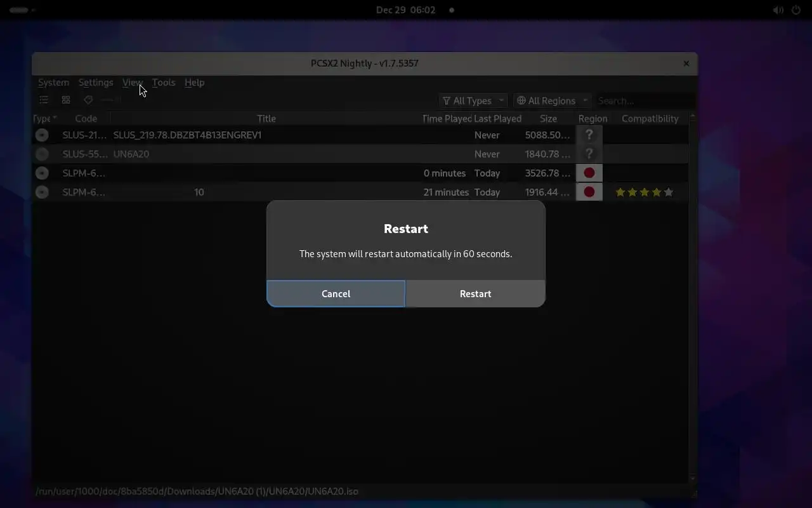Close the PCSX2 Nightly window
Viewport: 812px width, 508px height.
[x=686, y=63]
